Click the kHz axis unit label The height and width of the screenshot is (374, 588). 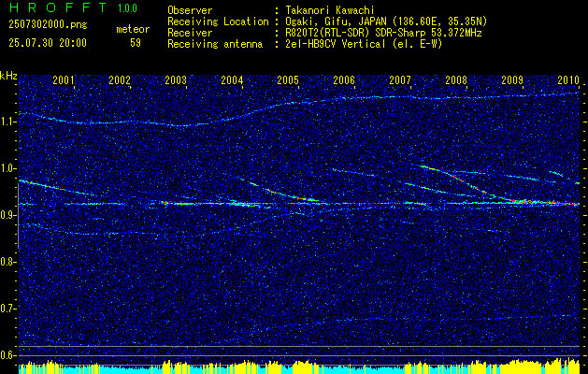tap(8, 76)
